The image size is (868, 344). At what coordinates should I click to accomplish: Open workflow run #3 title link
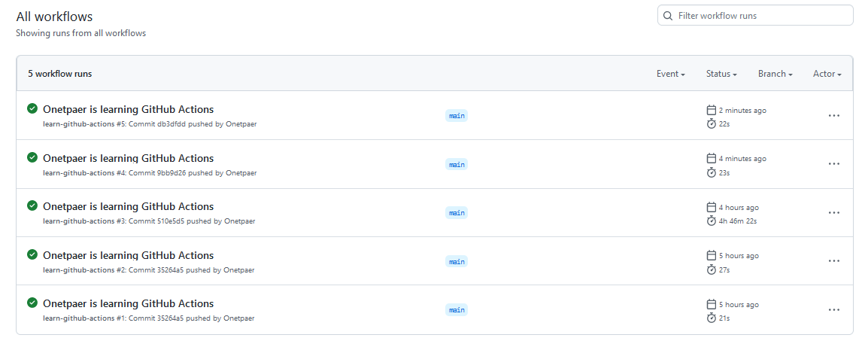pos(129,206)
